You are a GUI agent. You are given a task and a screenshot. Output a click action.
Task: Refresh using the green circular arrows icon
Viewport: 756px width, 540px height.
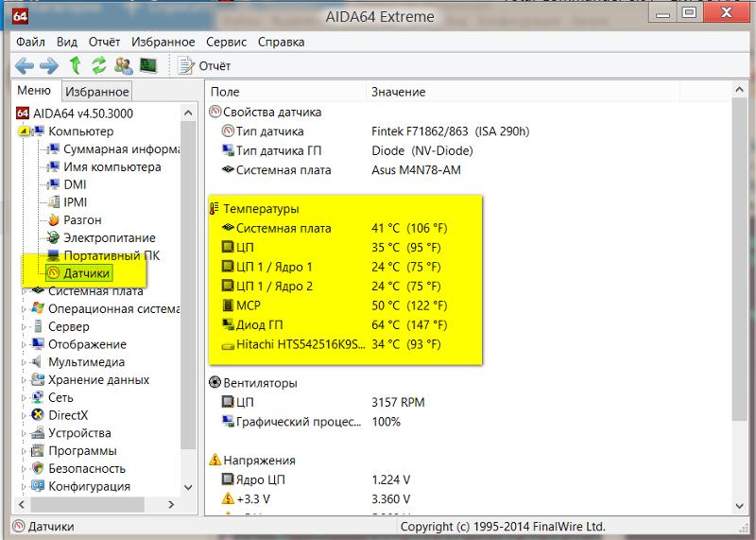coord(99,65)
